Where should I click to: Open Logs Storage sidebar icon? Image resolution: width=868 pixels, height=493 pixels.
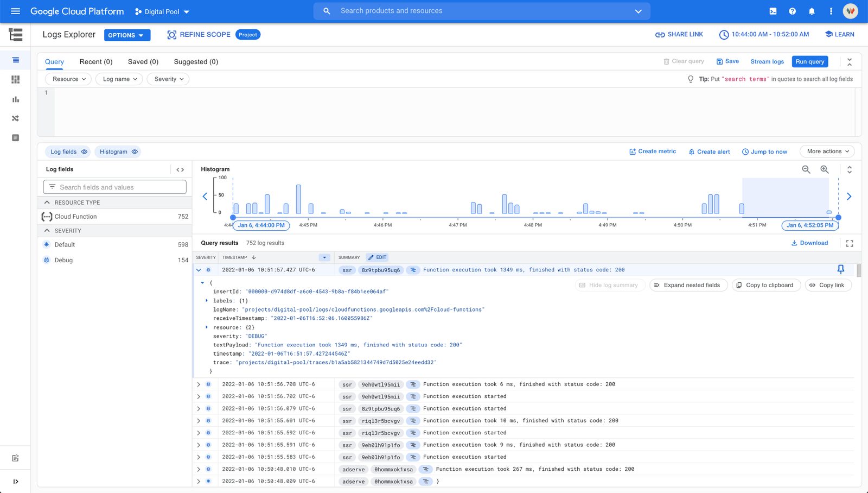coord(15,138)
